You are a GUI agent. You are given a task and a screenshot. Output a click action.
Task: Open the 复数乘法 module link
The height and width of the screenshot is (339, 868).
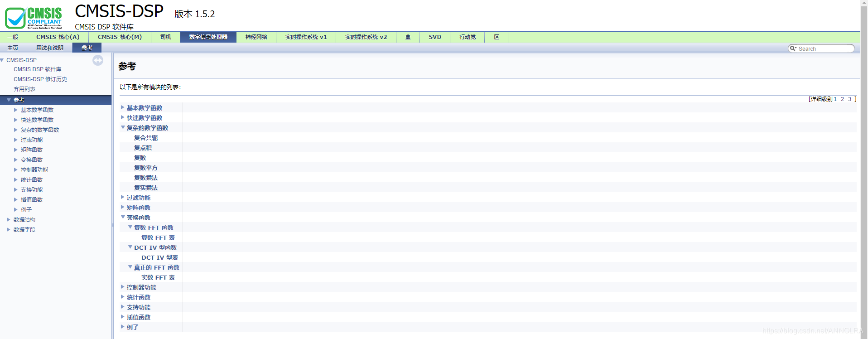tap(146, 178)
